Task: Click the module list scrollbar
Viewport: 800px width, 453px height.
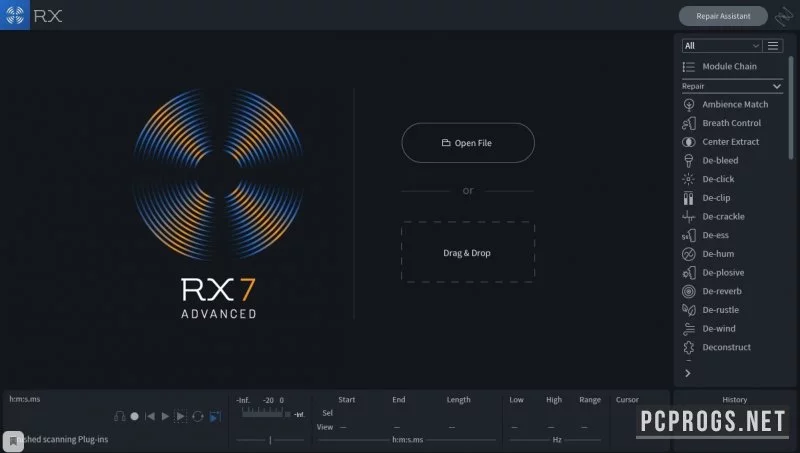Action: [x=791, y=108]
